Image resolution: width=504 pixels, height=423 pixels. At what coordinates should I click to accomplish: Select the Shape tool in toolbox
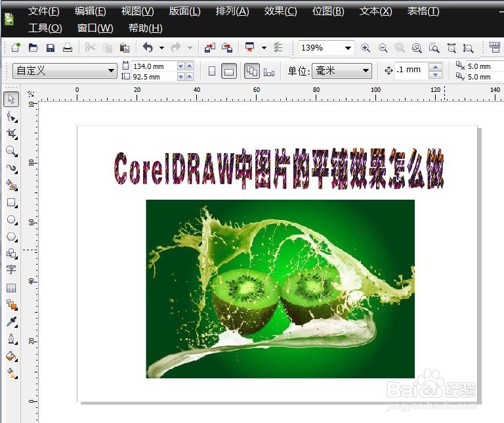coord(12,117)
